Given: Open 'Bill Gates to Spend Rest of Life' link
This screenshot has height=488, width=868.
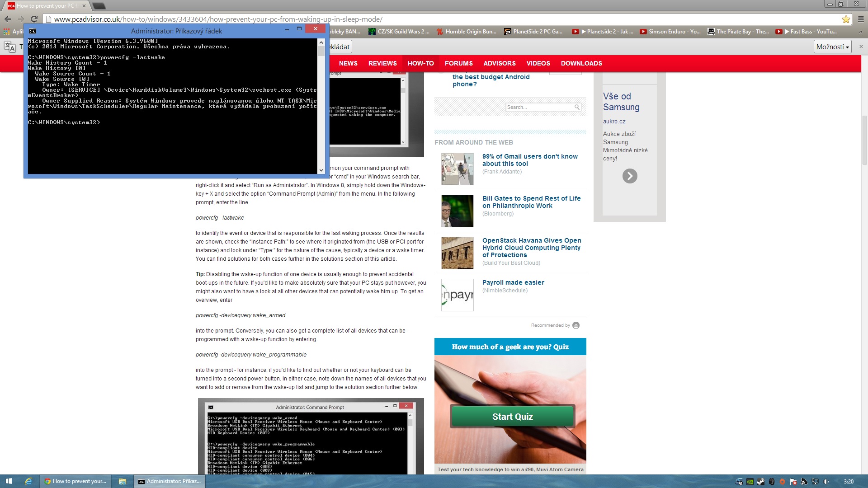Looking at the screenshot, I should [x=531, y=202].
